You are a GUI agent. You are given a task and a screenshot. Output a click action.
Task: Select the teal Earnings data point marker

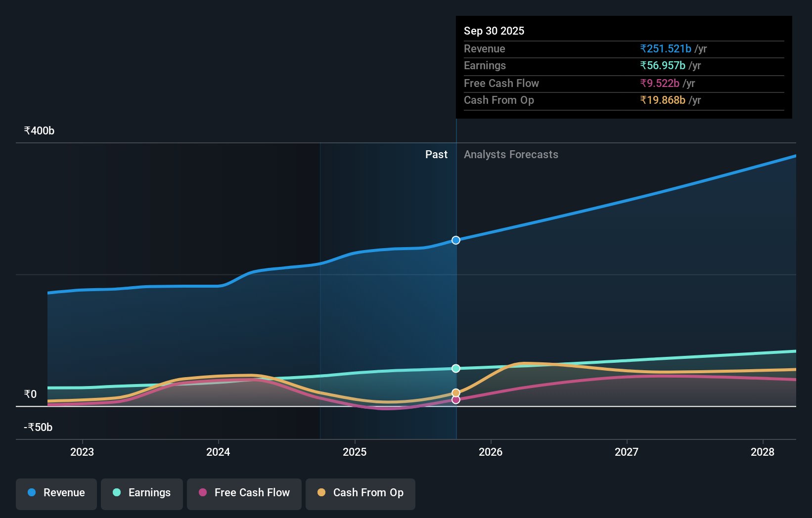pyautogui.click(x=455, y=368)
